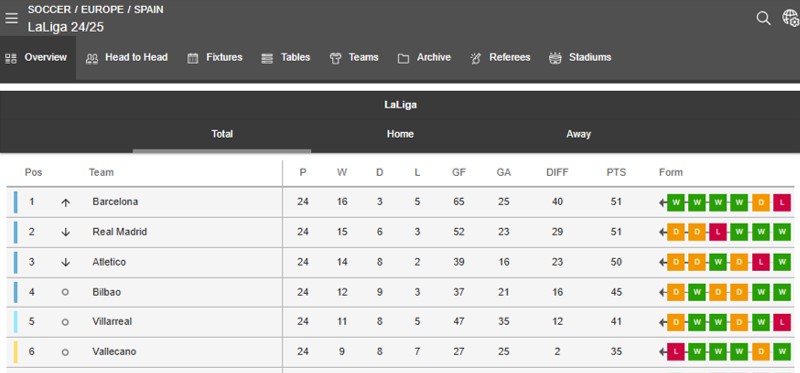Viewport: 800px width, 373px height.
Task: Click Barcelona's most recent loss form badge
Action: 782,203
